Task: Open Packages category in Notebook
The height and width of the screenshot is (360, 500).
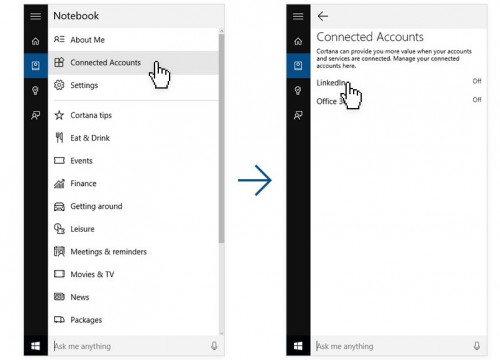Action: pyautogui.click(x=133, y=320)
